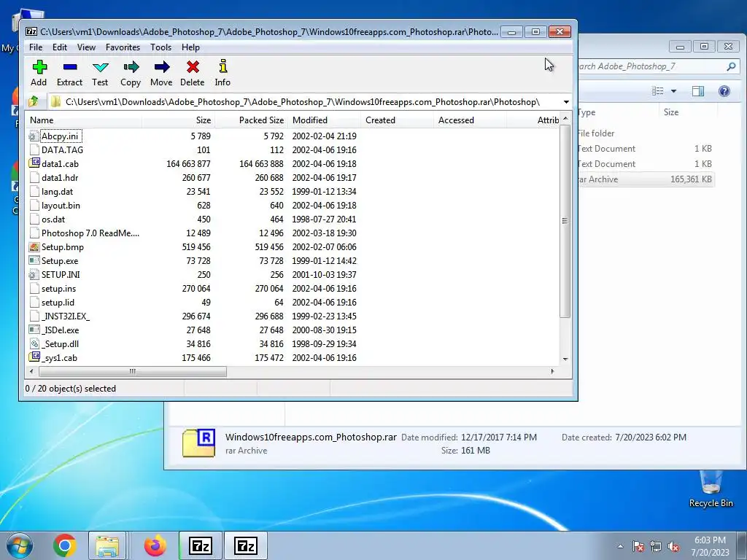The image size is (747, 560).
Task: Click the Explorer help question mark icon
Action: pos(724,91)
